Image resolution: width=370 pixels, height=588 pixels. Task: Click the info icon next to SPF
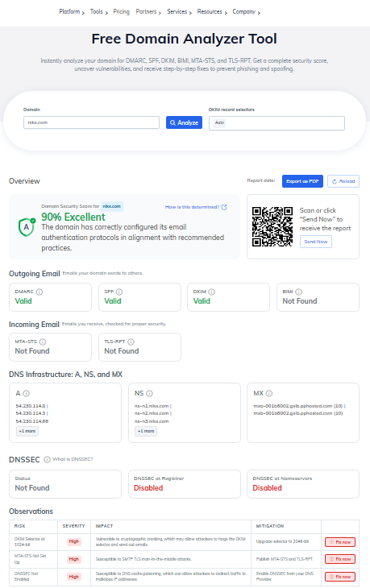pos(119,292)
